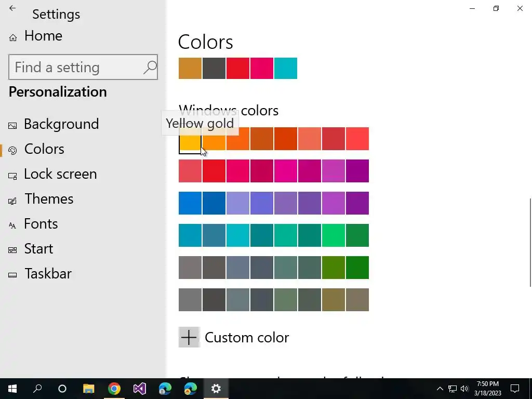Click the Windows Start button

(12, 389)
